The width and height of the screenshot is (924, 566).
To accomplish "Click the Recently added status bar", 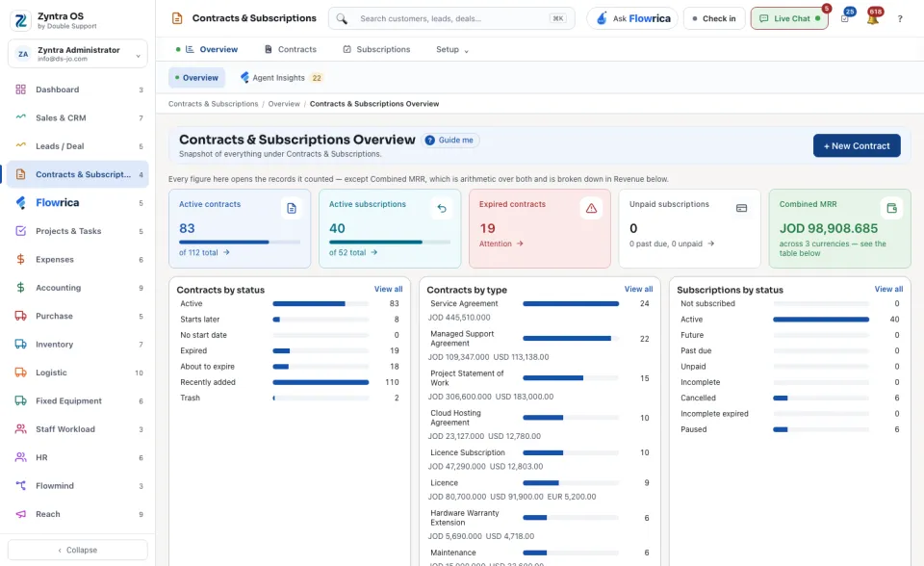I will 321,382.
